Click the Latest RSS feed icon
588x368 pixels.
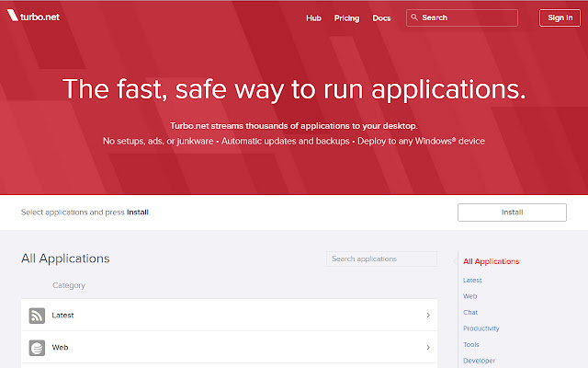[37, 316]
